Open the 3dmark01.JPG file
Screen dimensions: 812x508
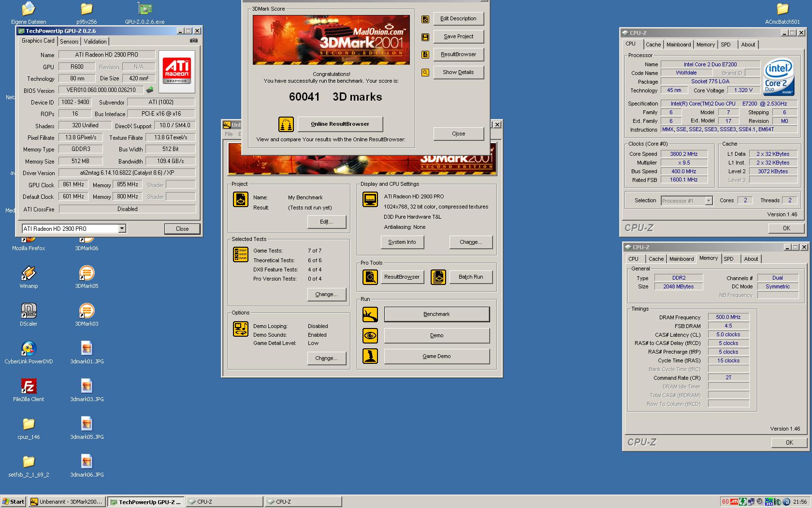click(x=87, y=352)
